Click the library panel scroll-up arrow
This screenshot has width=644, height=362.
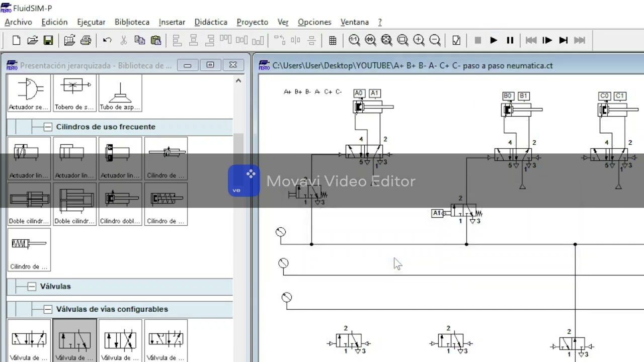pos(238,80)
